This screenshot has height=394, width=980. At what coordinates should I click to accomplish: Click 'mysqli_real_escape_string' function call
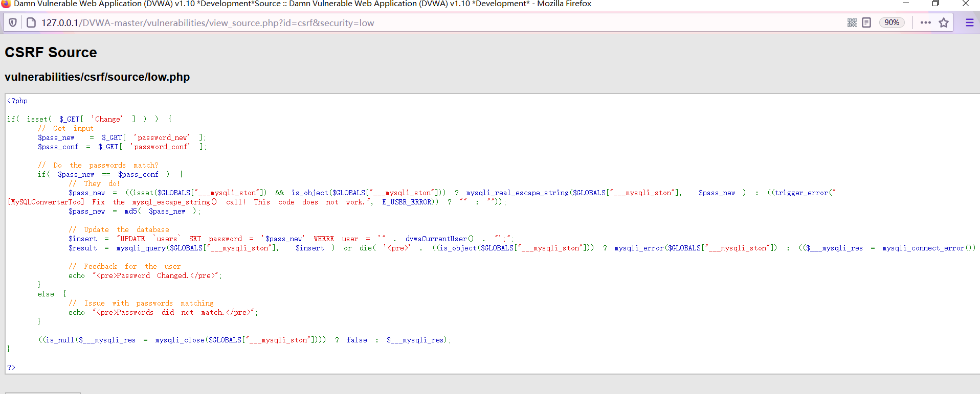point(517,193)
